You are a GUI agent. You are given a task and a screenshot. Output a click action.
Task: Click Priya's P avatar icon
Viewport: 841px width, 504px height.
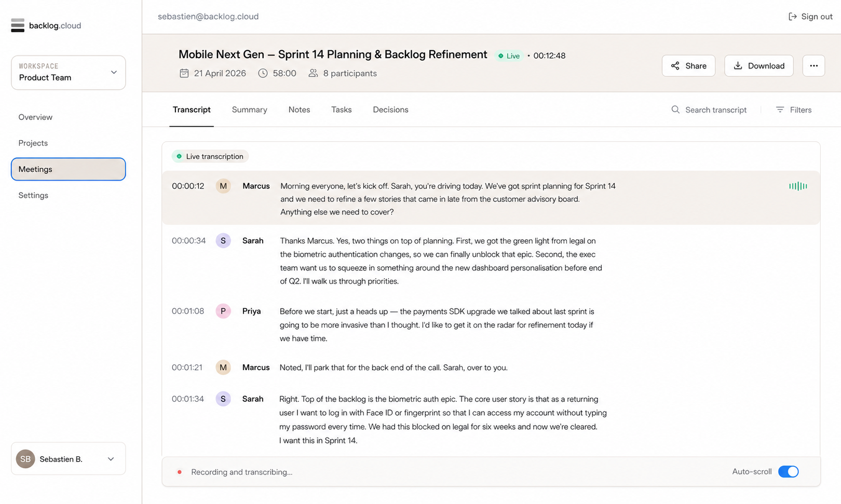click(223, 311)
